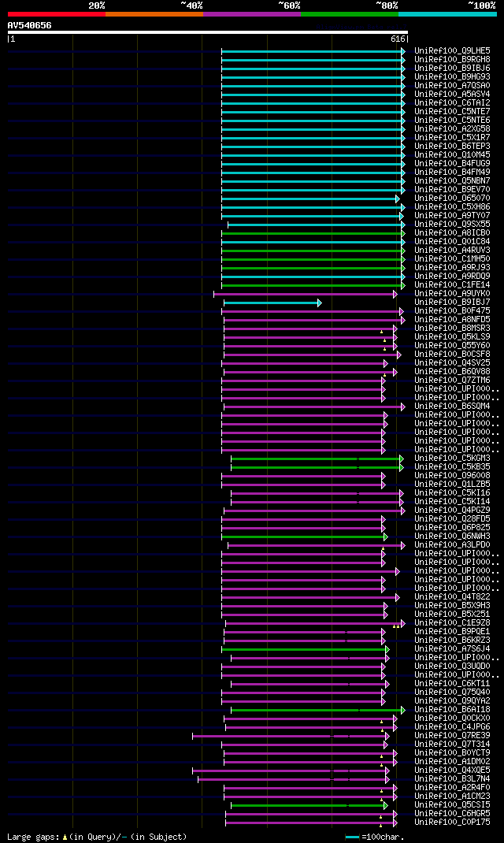Click the red 20% identity legend segment
This screenshot has height=843, width=504.
57,14
